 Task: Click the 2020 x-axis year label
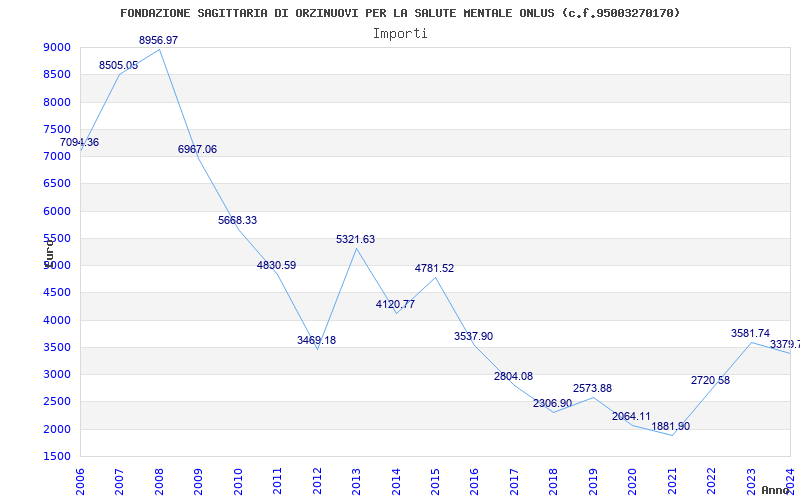click(633, 481)
